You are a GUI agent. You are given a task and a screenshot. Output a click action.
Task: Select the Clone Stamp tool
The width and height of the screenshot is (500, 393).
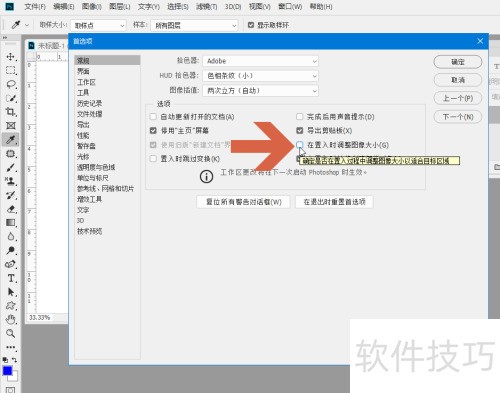10,181
